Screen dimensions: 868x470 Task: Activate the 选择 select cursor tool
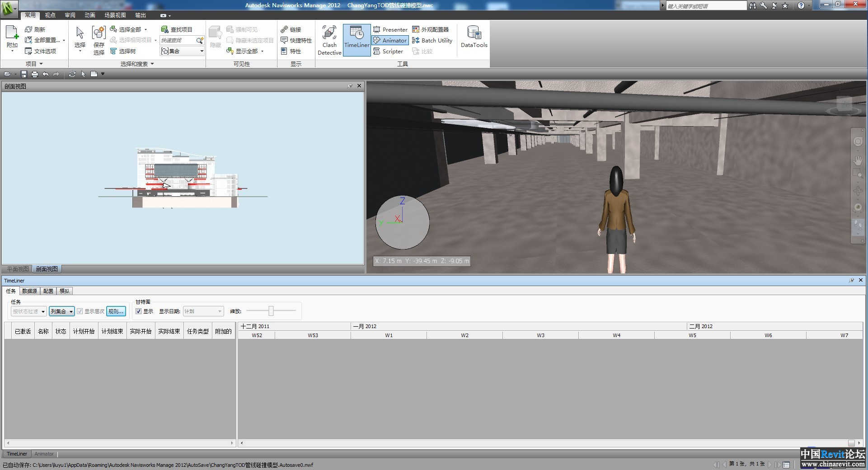80,33
